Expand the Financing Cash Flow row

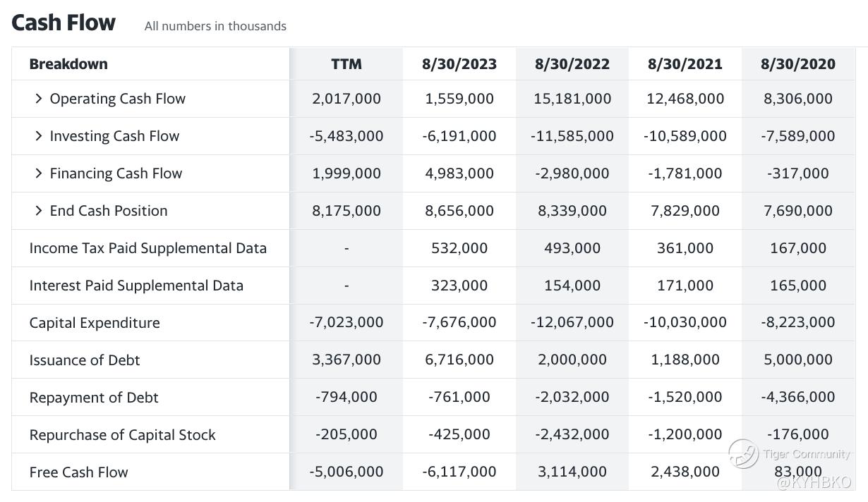point(39,173)
